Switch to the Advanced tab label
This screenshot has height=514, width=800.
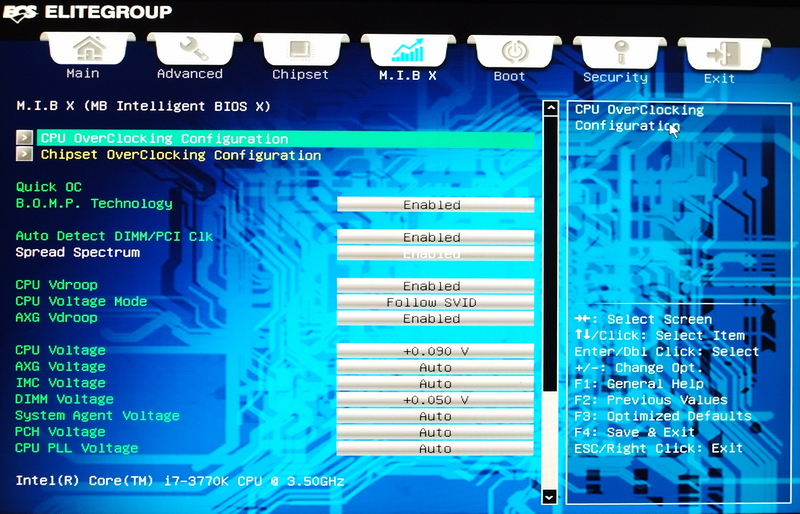[x=190, y=74]
